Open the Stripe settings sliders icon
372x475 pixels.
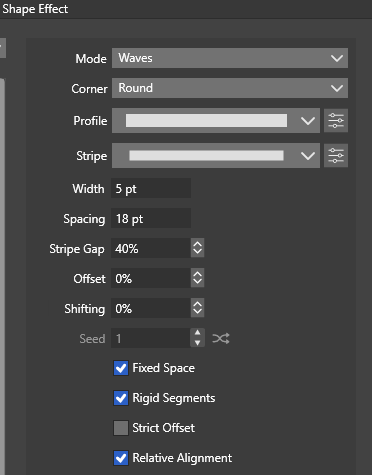tap(336, 156)
